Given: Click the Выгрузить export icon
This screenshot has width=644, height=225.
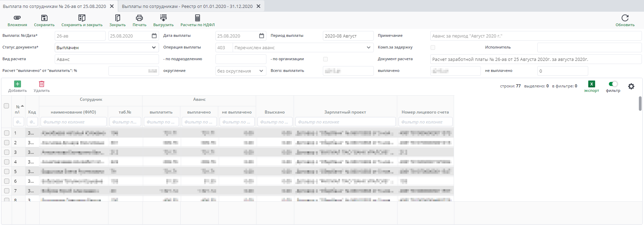Looking at the screenshot, I should pos(163,18).
